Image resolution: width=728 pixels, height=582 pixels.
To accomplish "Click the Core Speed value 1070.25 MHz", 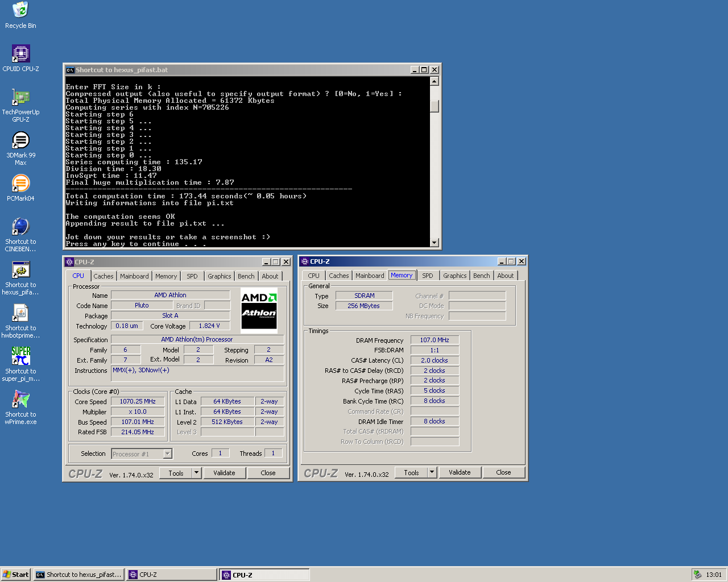I will (138, 401).
